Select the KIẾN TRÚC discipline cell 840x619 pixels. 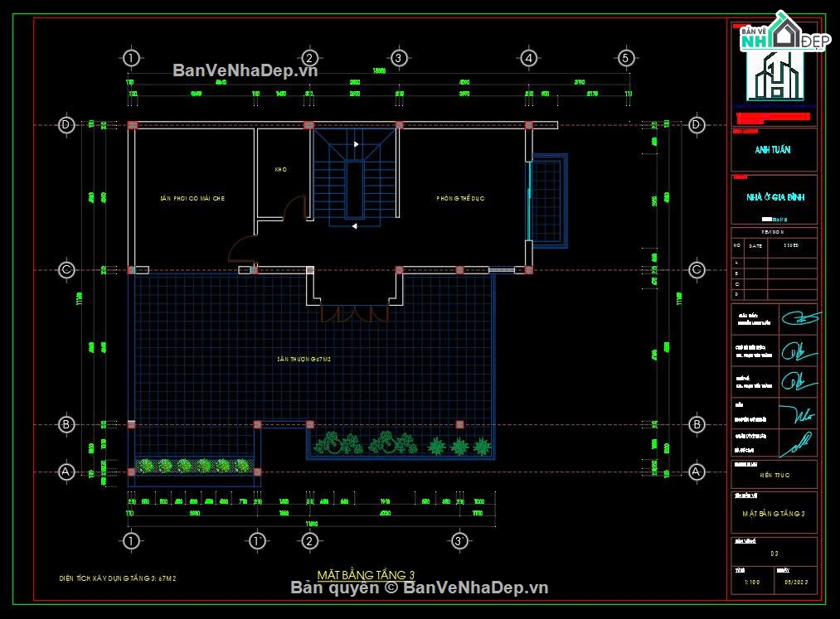(774, 475)
